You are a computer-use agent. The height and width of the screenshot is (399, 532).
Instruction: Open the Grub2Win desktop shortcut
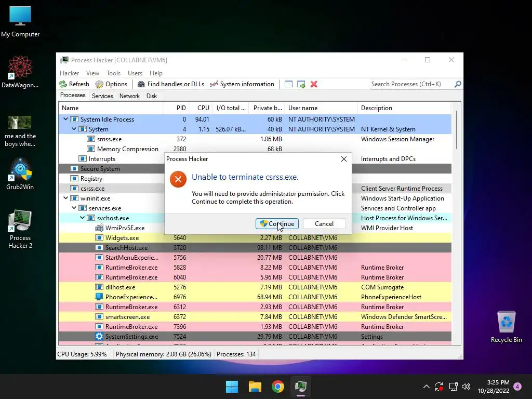20,174
